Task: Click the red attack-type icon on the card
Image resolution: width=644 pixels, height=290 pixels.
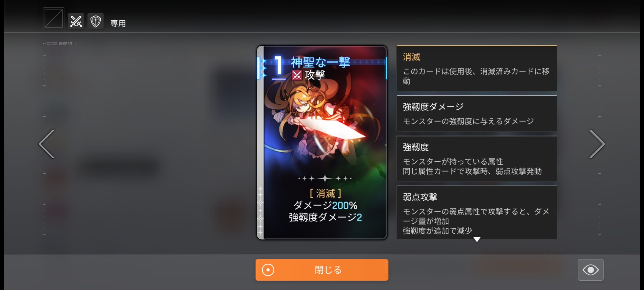Action: click(x=297, y=75)
